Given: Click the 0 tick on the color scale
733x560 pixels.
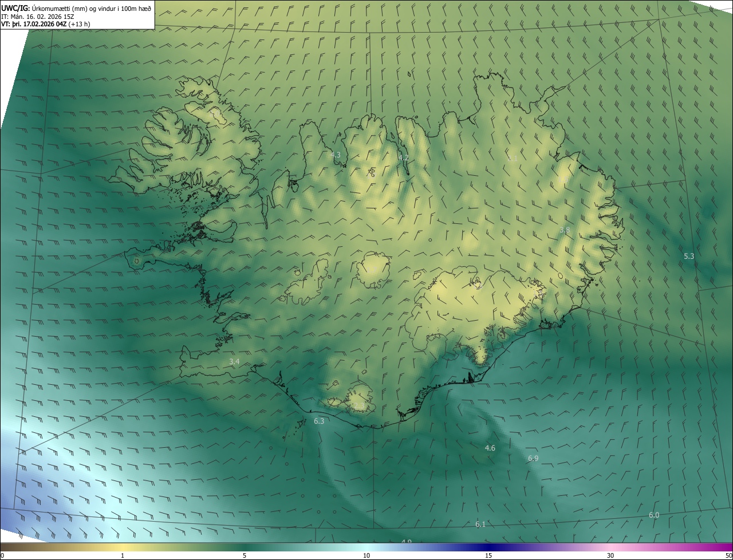Looking at the screenshot, I should point(2,555).
